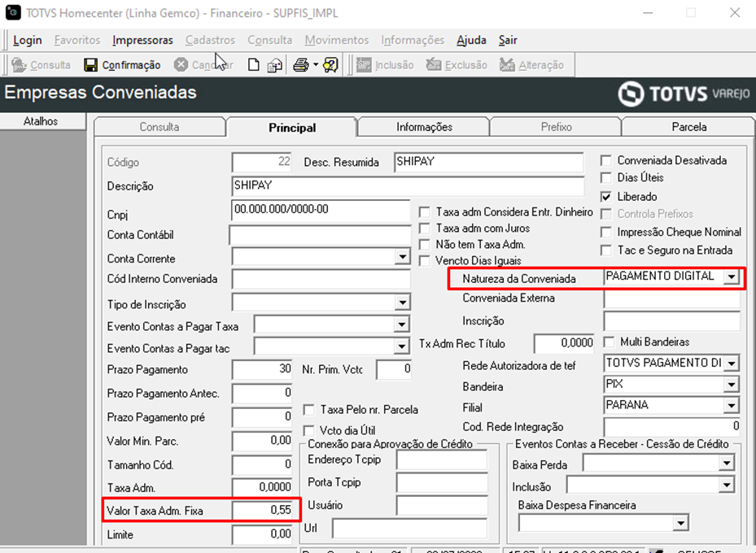Viewport: 756px width, 553px height.
Task: Open the printer options dropdown arrow
Action: pyautogui.click(x=316, y=64)
